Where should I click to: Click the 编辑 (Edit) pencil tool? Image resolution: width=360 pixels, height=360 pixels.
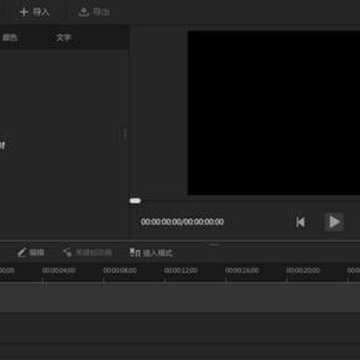[x=31, y=253]
